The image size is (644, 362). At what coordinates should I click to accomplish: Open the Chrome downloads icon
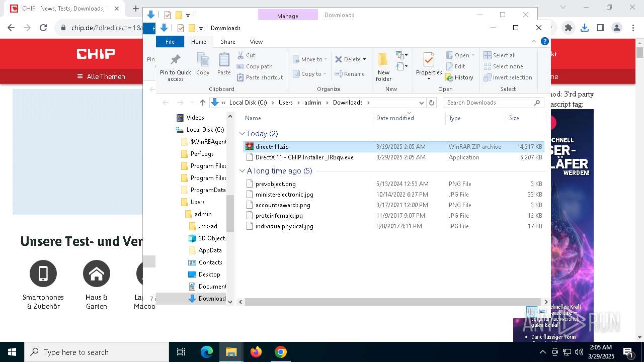pyautogui.click(x=585, y=28)
